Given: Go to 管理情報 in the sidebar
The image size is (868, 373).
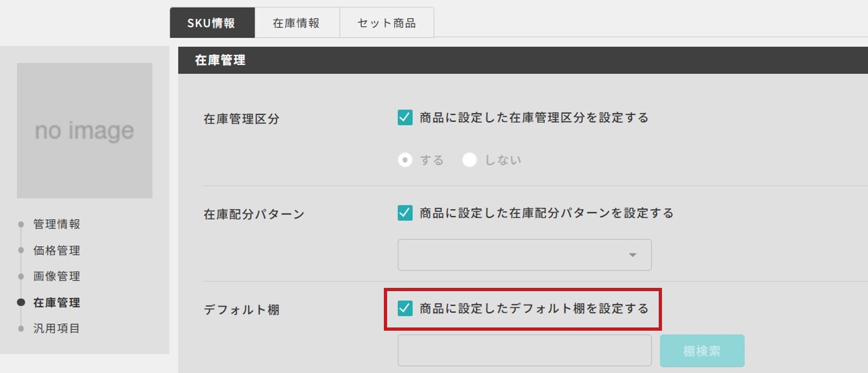Looking at the screenshot, I should [x=56, y=224].
